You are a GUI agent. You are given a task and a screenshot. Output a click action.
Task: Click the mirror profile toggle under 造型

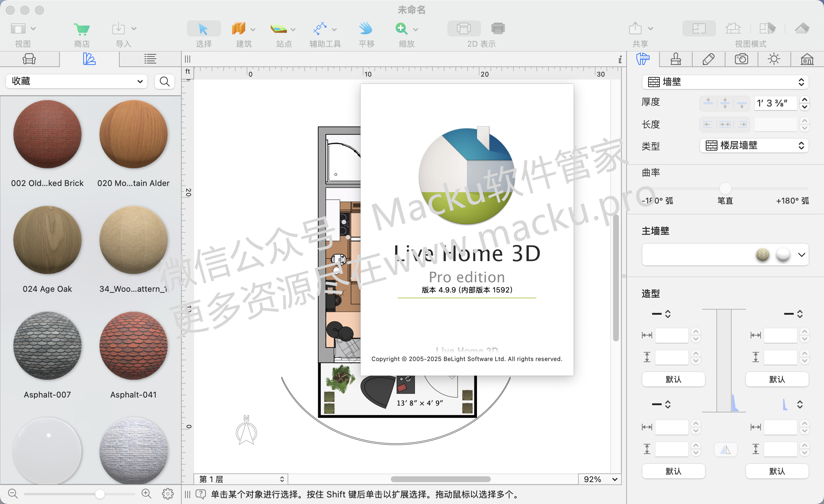point(725,450)
